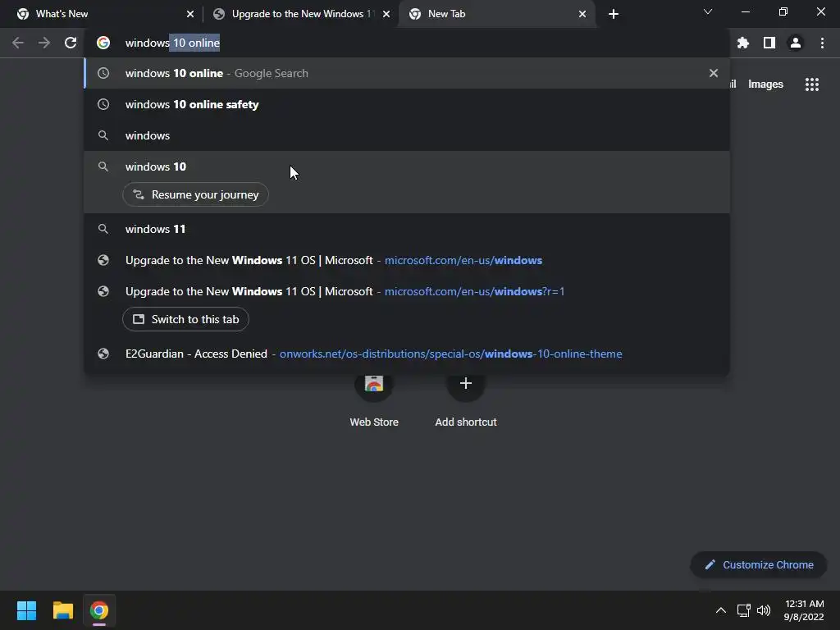840x630 pixels.
Task: Select the 'windows 10 online safety' suggestion
Action: pyautogui.click(x=407, y=104)
